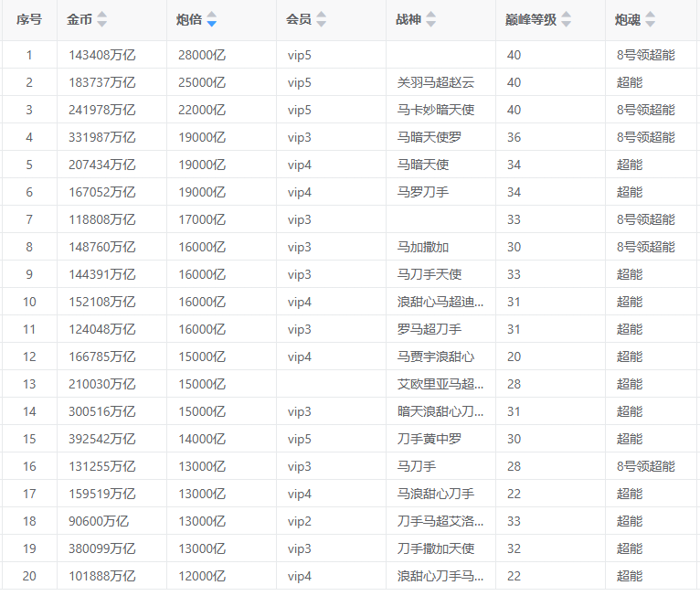
Task: Click the sort arrows next to 战神
Action: 431,19
